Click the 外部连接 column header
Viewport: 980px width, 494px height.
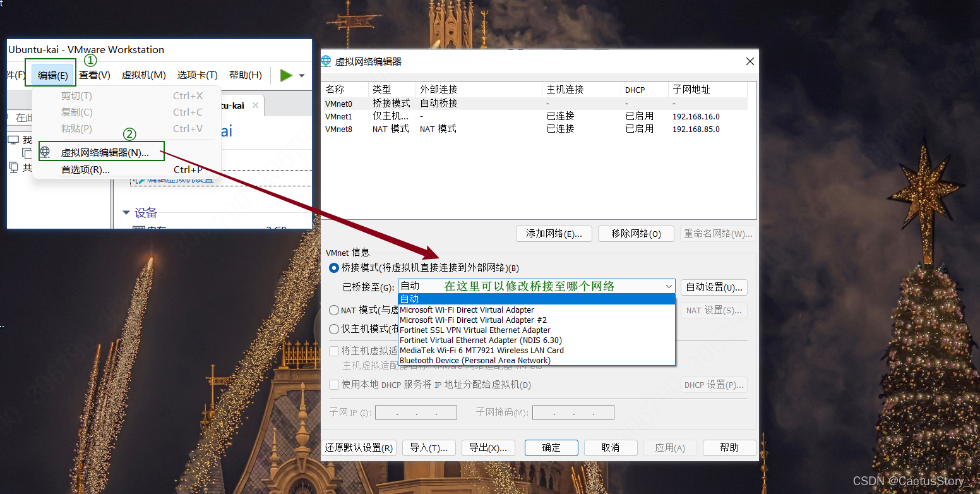(x=479, y=89)
